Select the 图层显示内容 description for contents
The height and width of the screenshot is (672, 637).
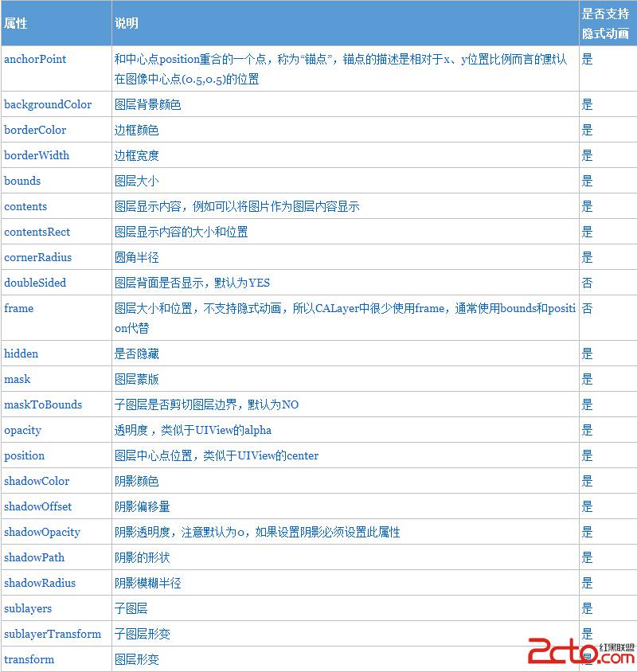click(237, 206)
